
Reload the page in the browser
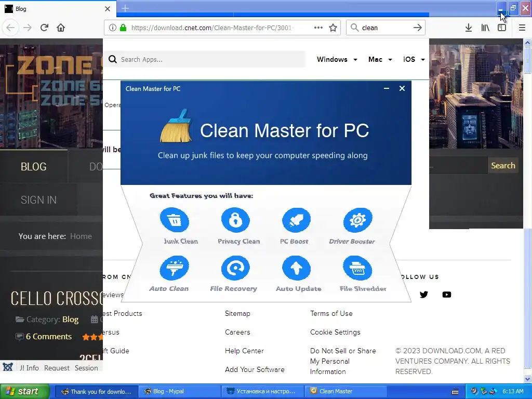tap(44, 28)
